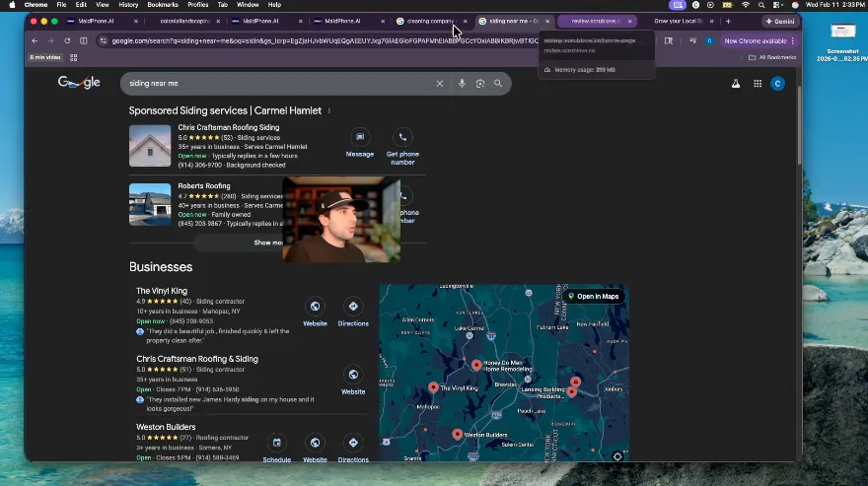Open Google Labs flask icon
Image resolution: width=868 pixels, height=486 pixels.
click(736, 84)
